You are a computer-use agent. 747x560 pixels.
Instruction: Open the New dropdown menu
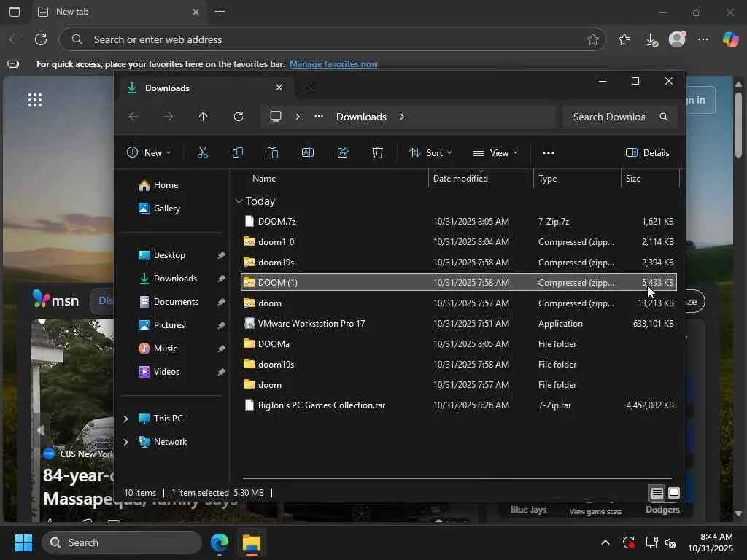pyautogui.click(x=149, y=153)
